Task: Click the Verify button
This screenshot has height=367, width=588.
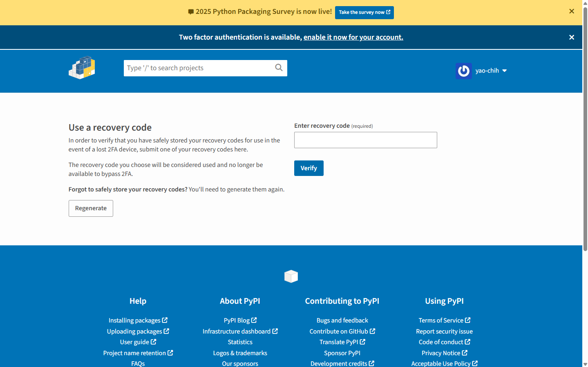Action: (x=309, y=168)
